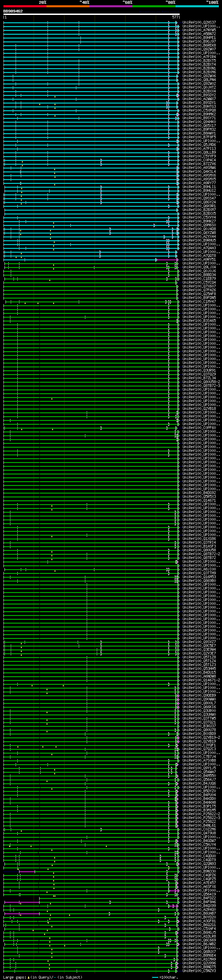
Task: Open hit UniRef100_B9GJ97
Action: [x=199, y=41]
